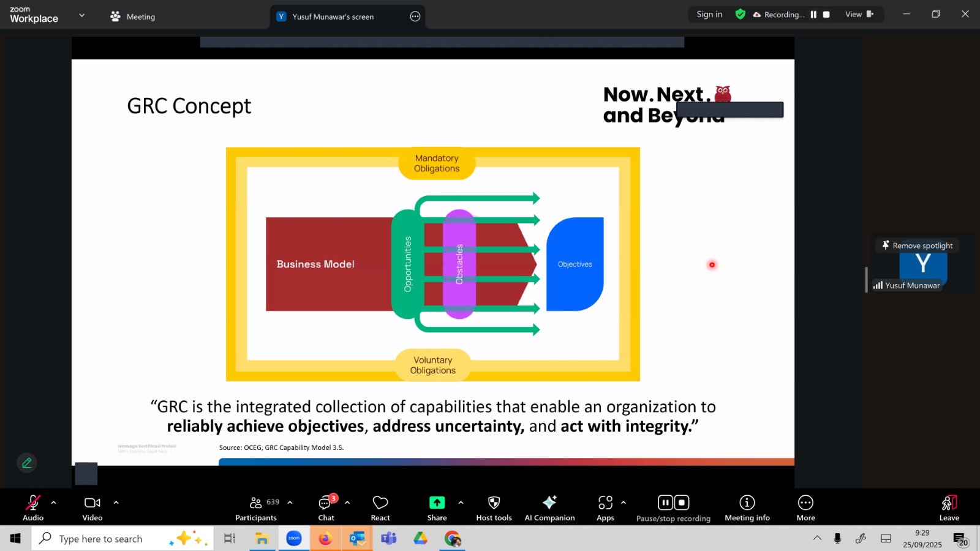Screen dimensions: 980x551
Task: Click Remove spotlight on Yusuf Munawar
Action: [917, 246]
